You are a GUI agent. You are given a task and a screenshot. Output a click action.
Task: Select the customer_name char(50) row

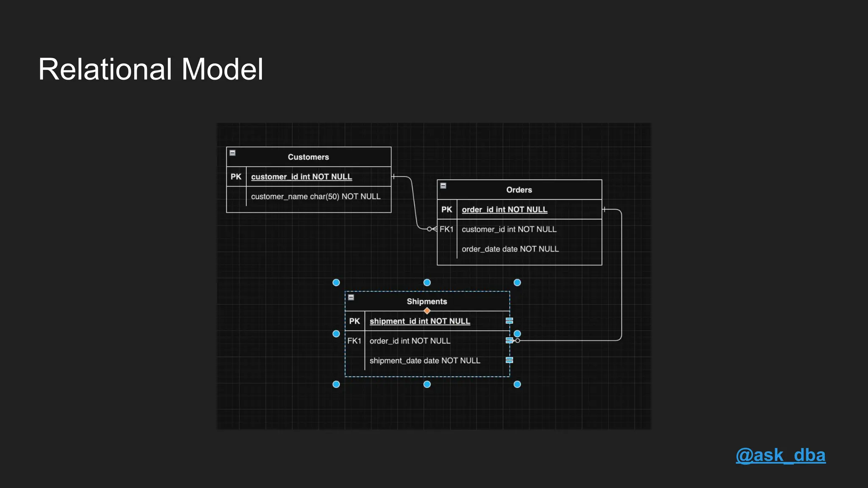pyautogui.click(x=315, y=197)
